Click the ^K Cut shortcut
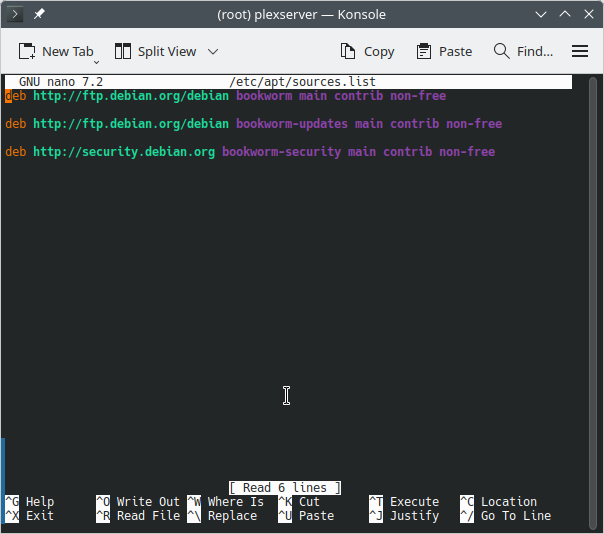Viewport: 604px width, 534px height. coord(299,502)
